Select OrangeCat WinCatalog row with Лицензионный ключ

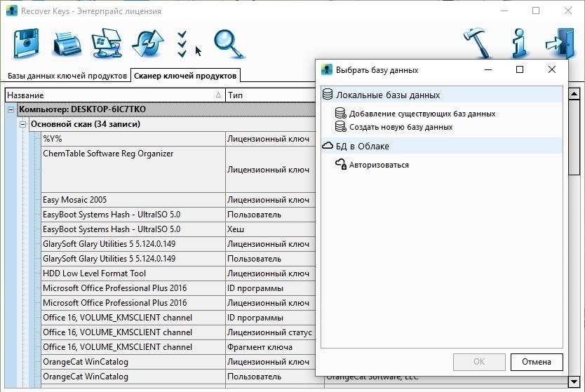click(x=177, y=362)
